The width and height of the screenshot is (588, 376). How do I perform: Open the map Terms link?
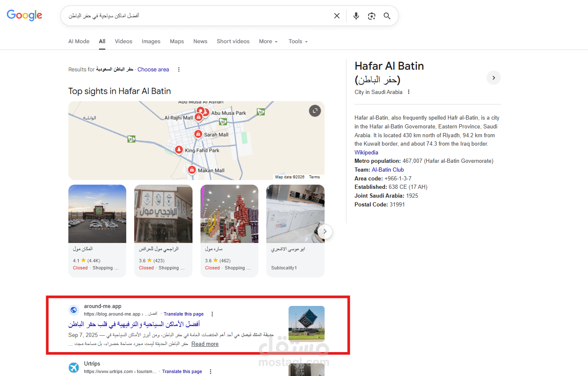click(314, 177)
